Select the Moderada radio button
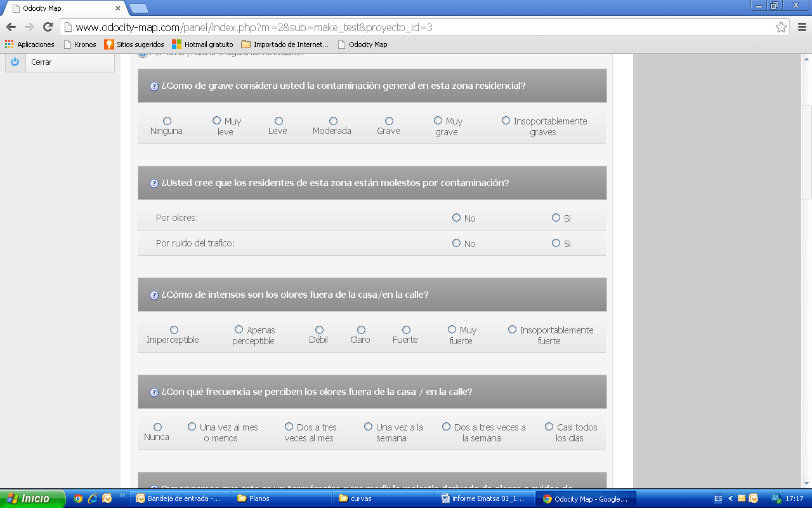This screenshot has width=812, height=508. (333, 121)
